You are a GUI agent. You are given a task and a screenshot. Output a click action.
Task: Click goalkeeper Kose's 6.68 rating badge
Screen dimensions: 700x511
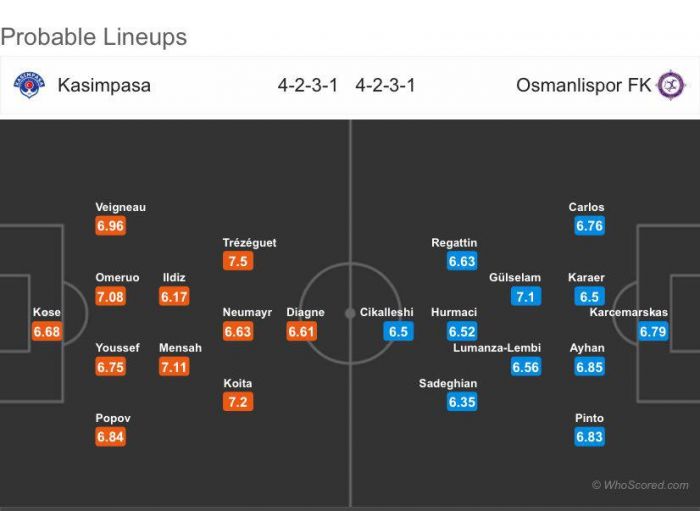click(x=47, y=331)
